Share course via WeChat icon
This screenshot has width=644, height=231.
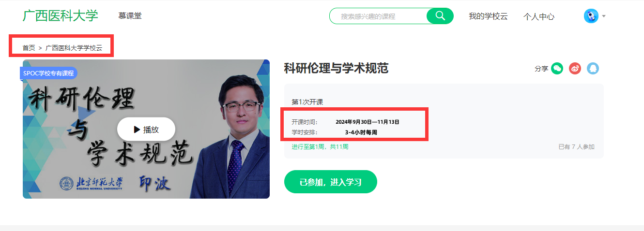pos(557,69)
